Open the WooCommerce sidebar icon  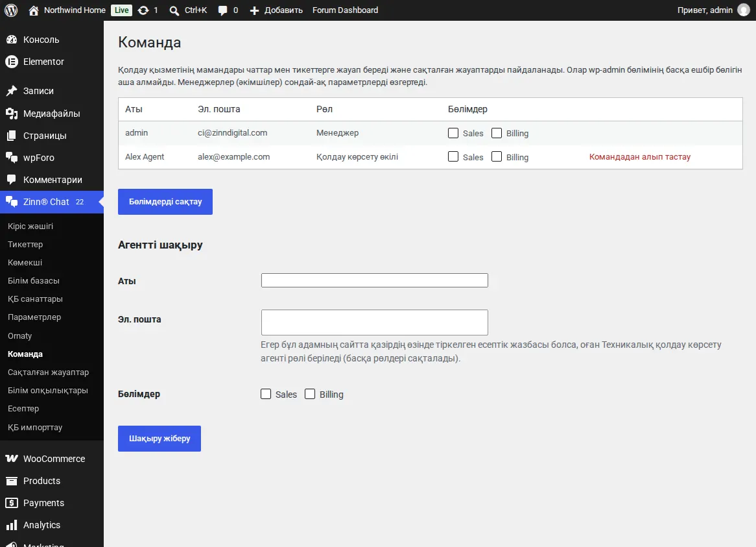pyautogui.click(x=12, y=459)
